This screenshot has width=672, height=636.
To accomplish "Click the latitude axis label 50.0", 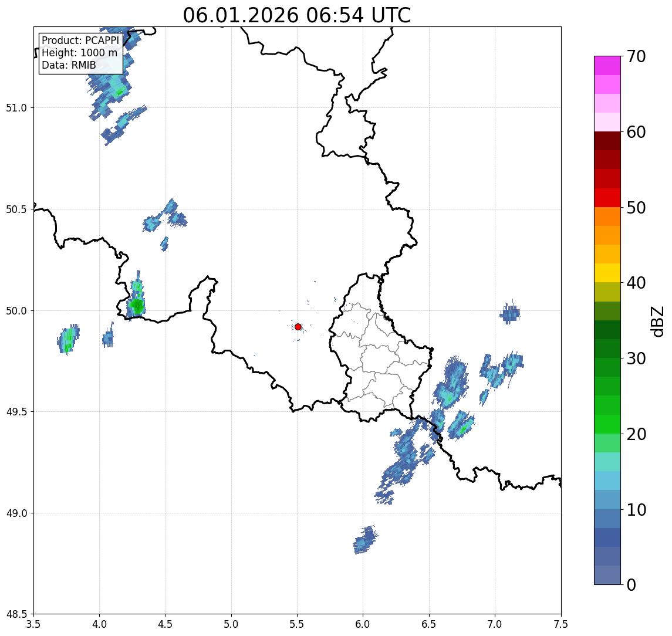I will pyautogui.click(x=16, y=310).
